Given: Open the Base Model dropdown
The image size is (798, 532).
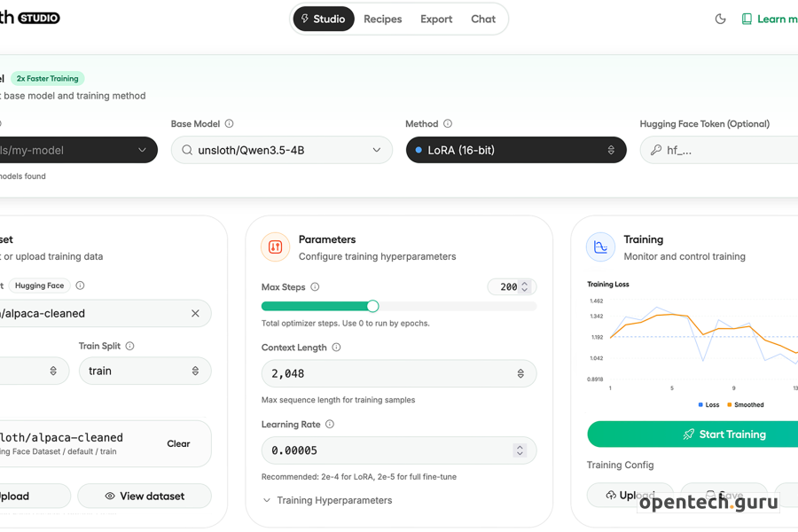Looking at the screenshot, I should click(281, 150).
